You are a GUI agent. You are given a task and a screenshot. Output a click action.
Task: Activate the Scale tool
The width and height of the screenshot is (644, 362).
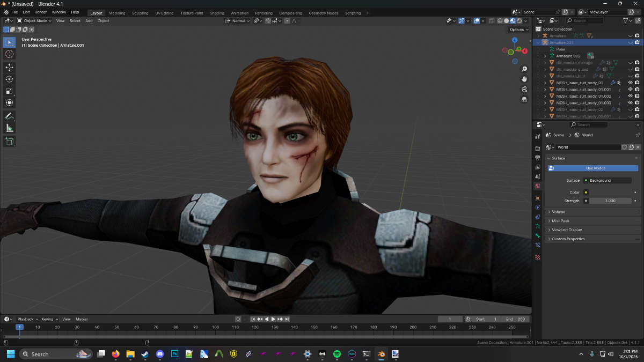[x=9, y=91]
